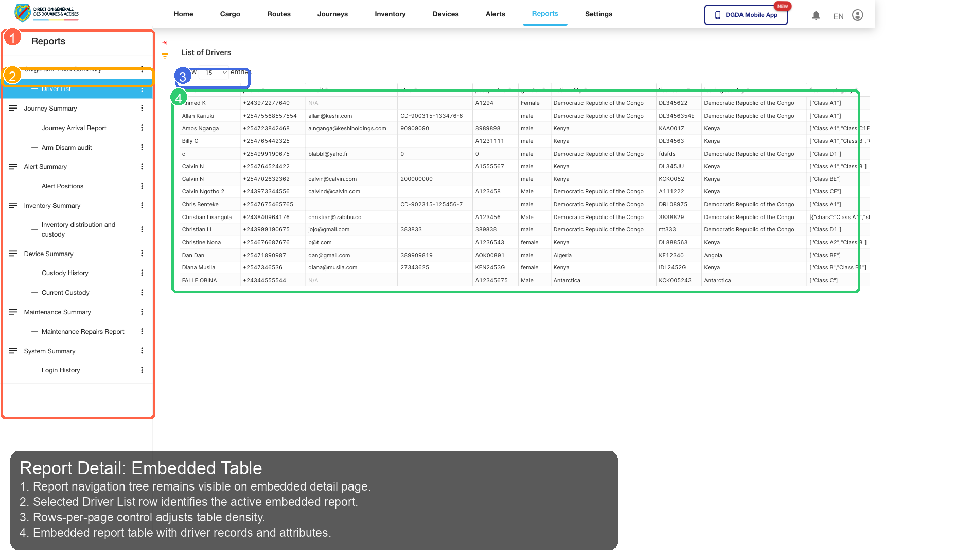Collapse the sidebar using the red arrow icon
Screen dimensions: 972x560
tap(165, 43)
